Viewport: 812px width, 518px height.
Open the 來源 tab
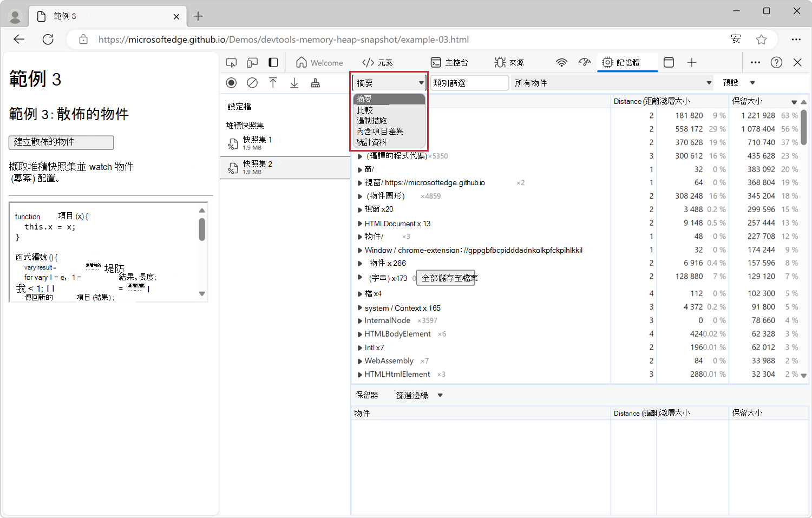[x=509, y=63]
